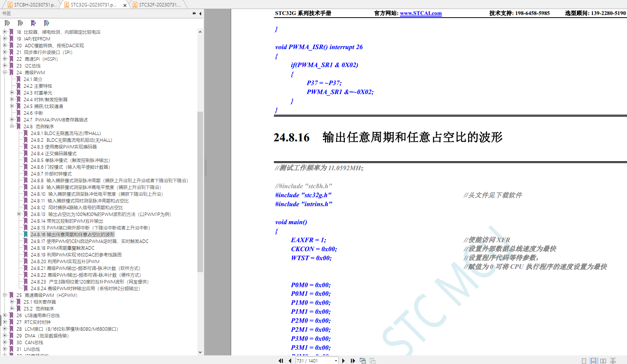Select facing pages view mode
This screenshot has width=627, height=364.
pyautogui.click(x=603, y=361)
